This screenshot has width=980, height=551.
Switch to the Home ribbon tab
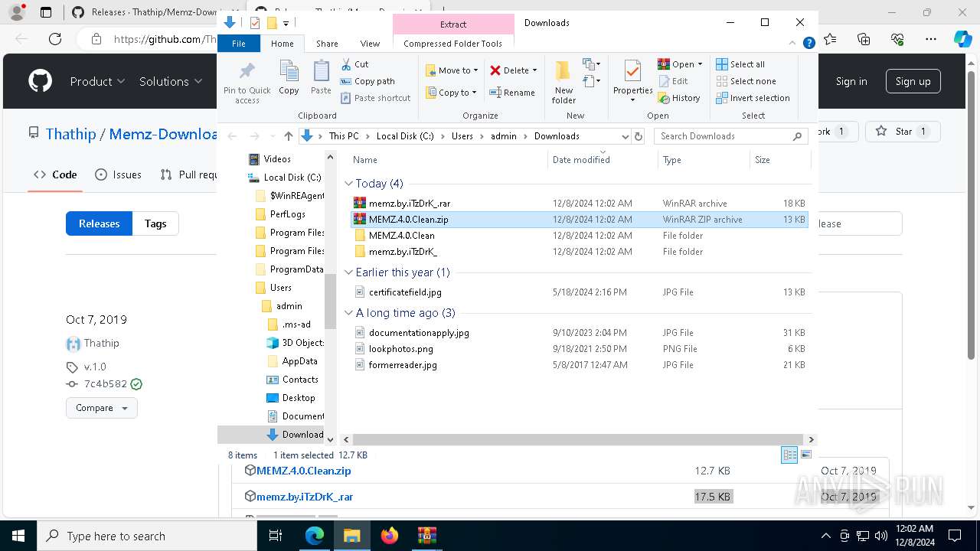tap(282, 44)
